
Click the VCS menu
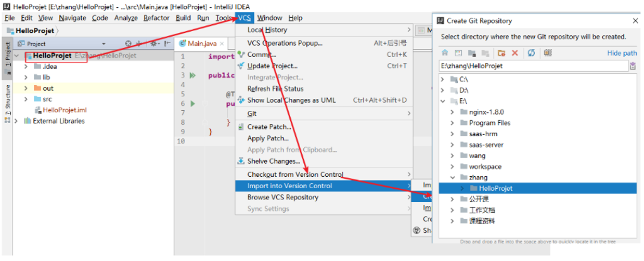coord(244,18)
